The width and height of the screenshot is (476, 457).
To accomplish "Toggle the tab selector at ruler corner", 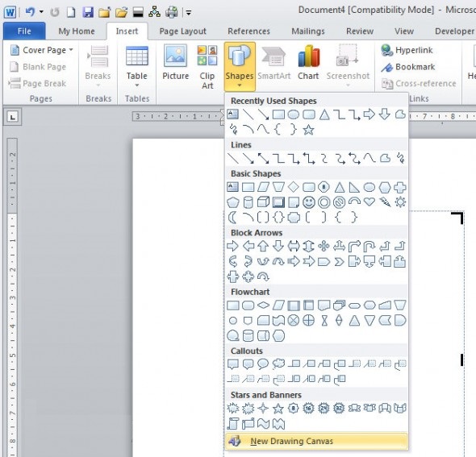I will point(13,117).
